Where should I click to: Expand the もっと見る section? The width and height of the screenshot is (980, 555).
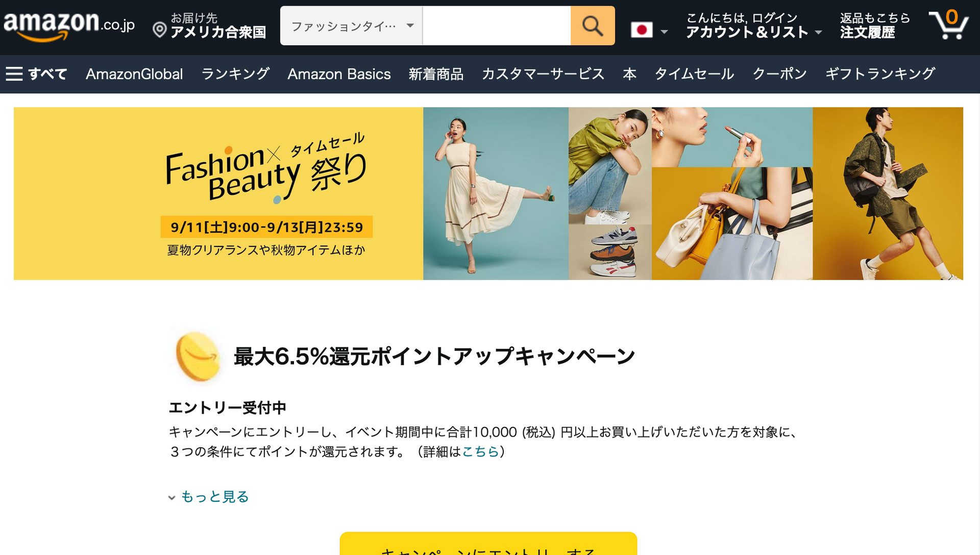pos(209,497)
